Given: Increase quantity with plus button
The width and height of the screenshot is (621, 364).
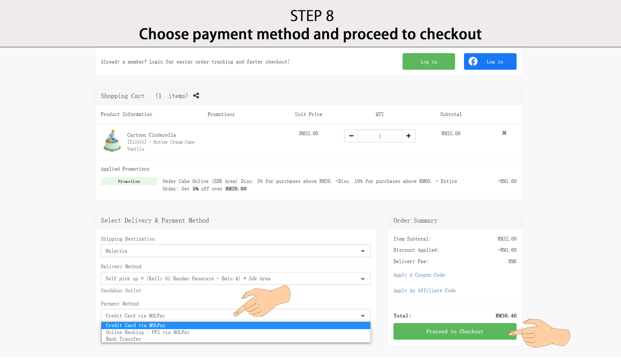Looking at the screenshot, I should 408,136.
